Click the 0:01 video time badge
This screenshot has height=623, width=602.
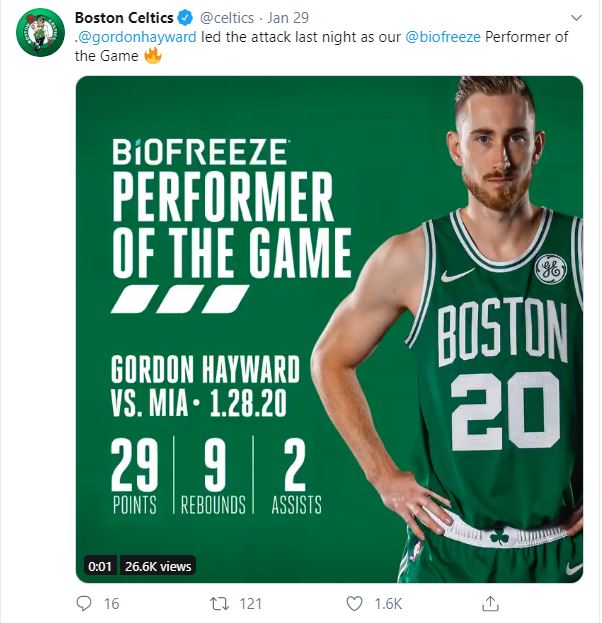(x=98, y=566)
